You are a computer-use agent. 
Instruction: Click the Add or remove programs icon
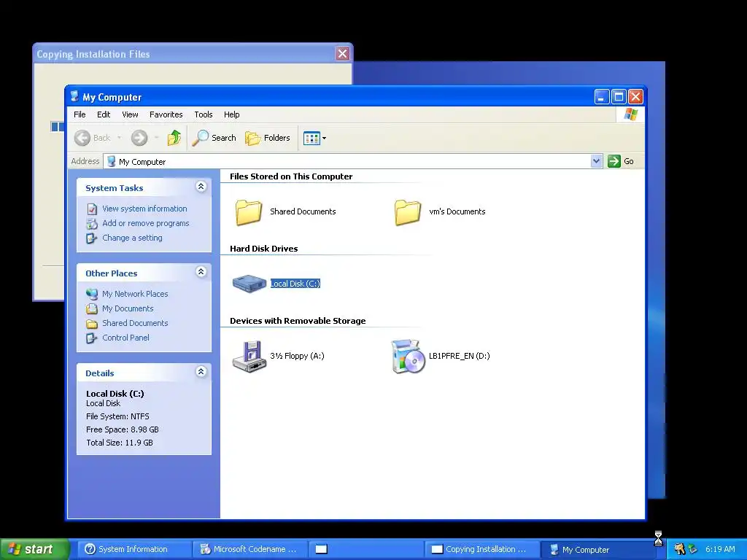(x=92, y=223)
